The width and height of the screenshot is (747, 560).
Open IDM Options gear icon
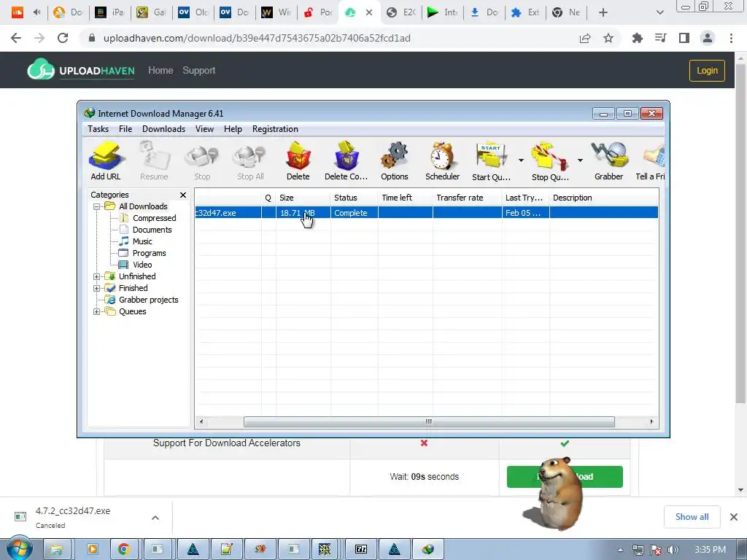pos(395,160)
